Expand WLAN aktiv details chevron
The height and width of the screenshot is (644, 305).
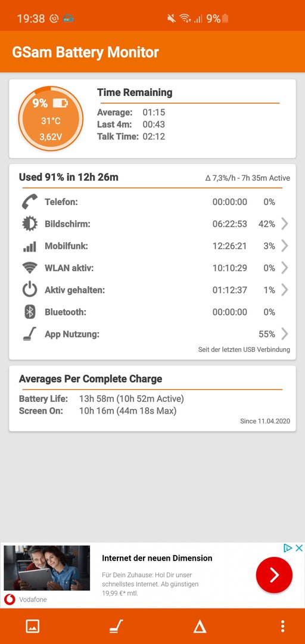click(x=285, y=268)
